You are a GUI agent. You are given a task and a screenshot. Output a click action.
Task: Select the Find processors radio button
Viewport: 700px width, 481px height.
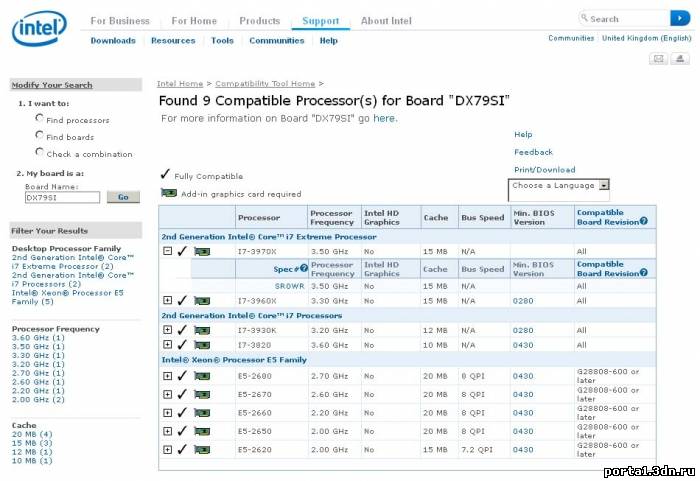[39, 118]
